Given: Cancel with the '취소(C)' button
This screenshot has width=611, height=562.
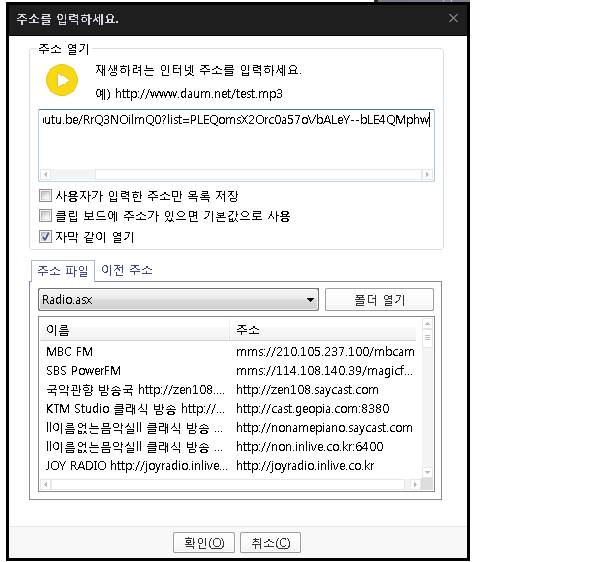Looking at the screenshot, I should [x=270, y=543].
